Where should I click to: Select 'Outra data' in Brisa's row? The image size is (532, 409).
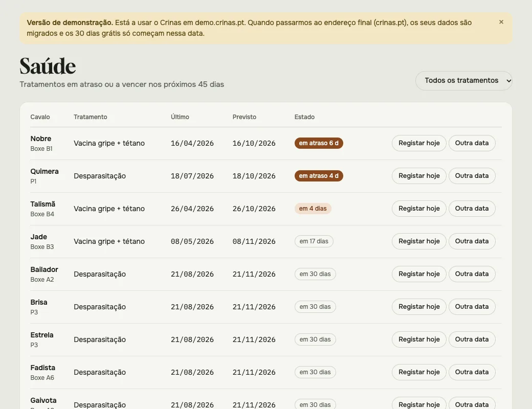tap(472, 307)
